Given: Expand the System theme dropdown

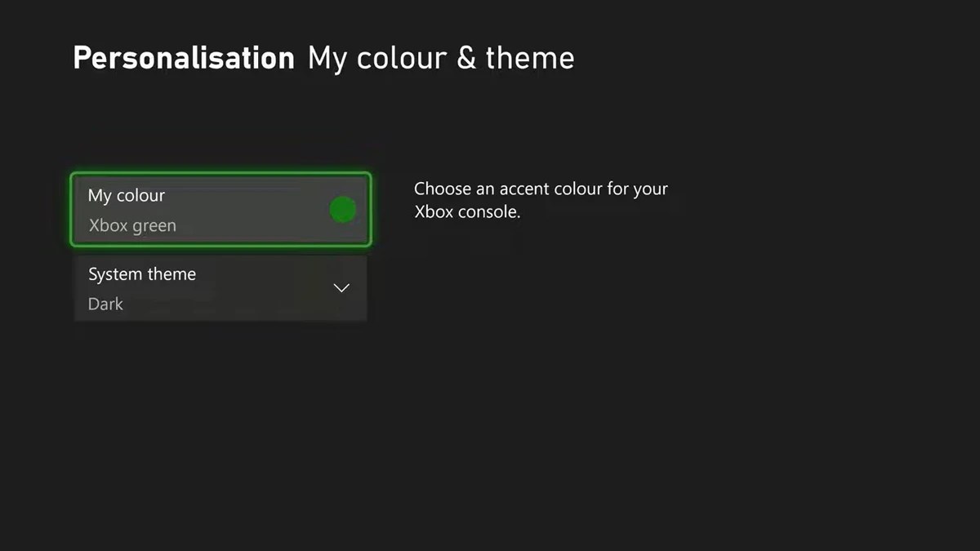Looking at the screenshot, I should (341, 287).
